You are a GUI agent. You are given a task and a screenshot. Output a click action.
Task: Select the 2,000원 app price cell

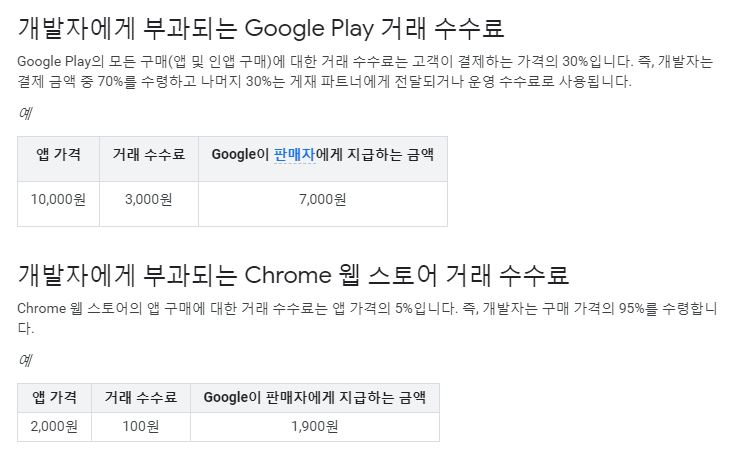(x=54, y=427)
